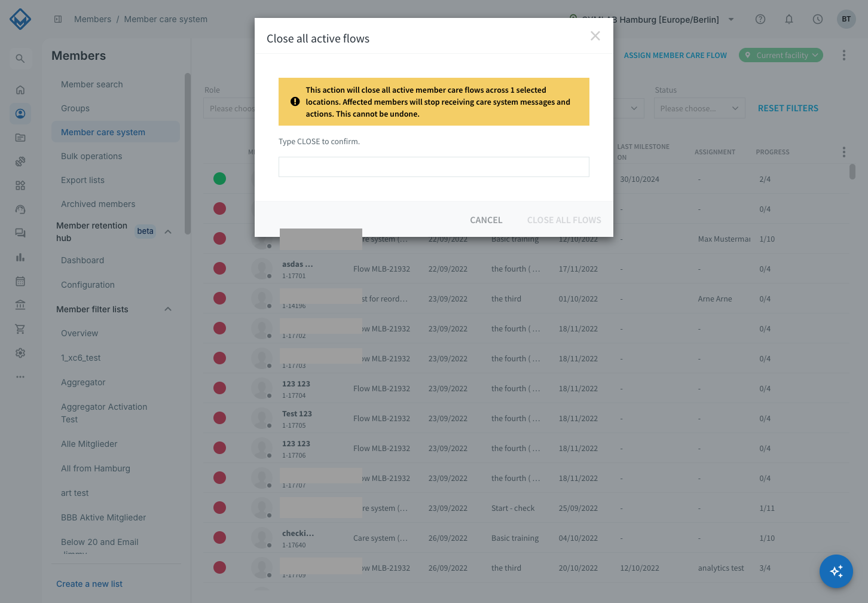
Task: Select Bulk operations in Members menu
Action: click(91, 156)
